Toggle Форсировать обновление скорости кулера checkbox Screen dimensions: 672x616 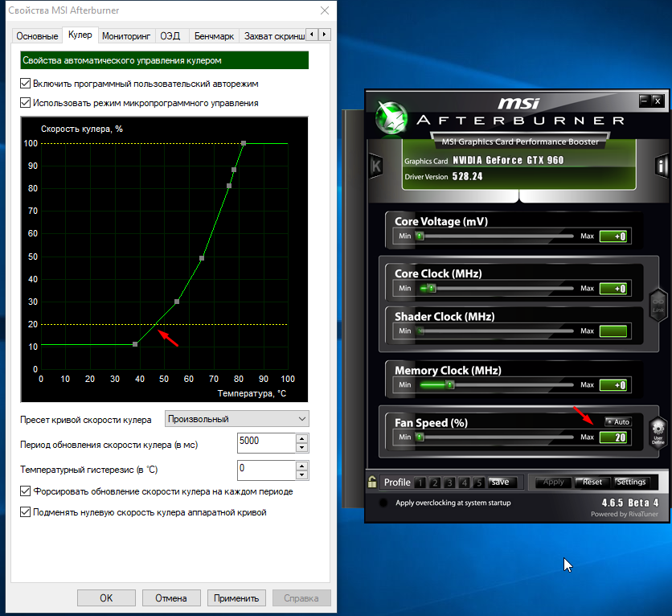(25, 491)
